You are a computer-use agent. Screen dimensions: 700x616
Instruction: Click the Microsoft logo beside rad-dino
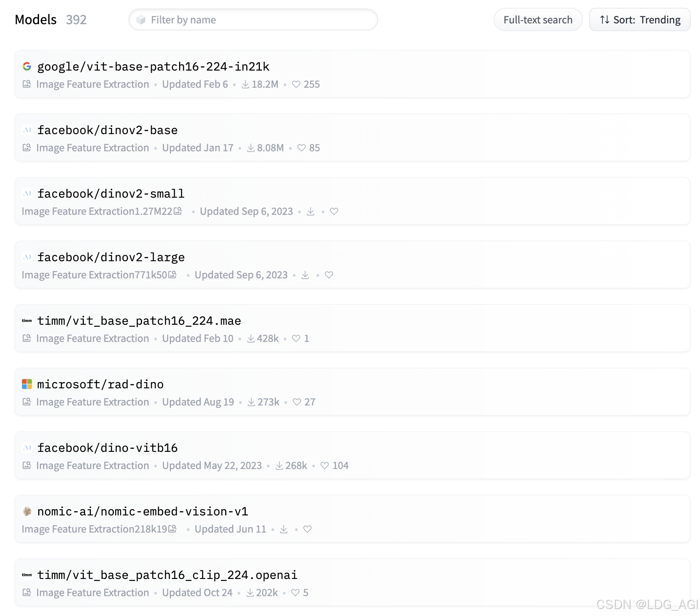coord(27,384)
